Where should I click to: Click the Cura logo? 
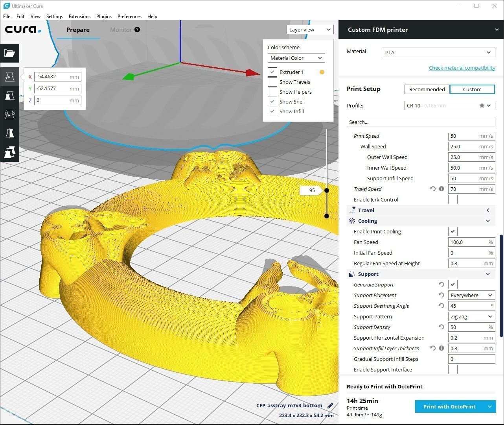[23, 30]
